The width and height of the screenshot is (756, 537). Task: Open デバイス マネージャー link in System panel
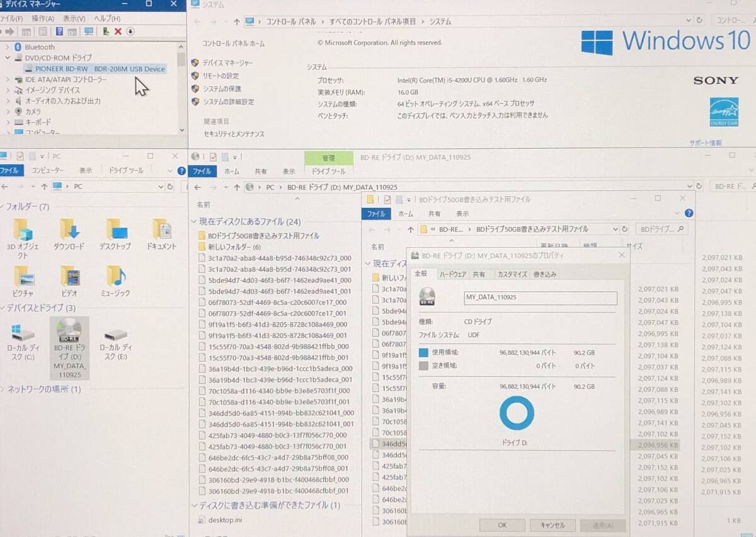point(227,63)
